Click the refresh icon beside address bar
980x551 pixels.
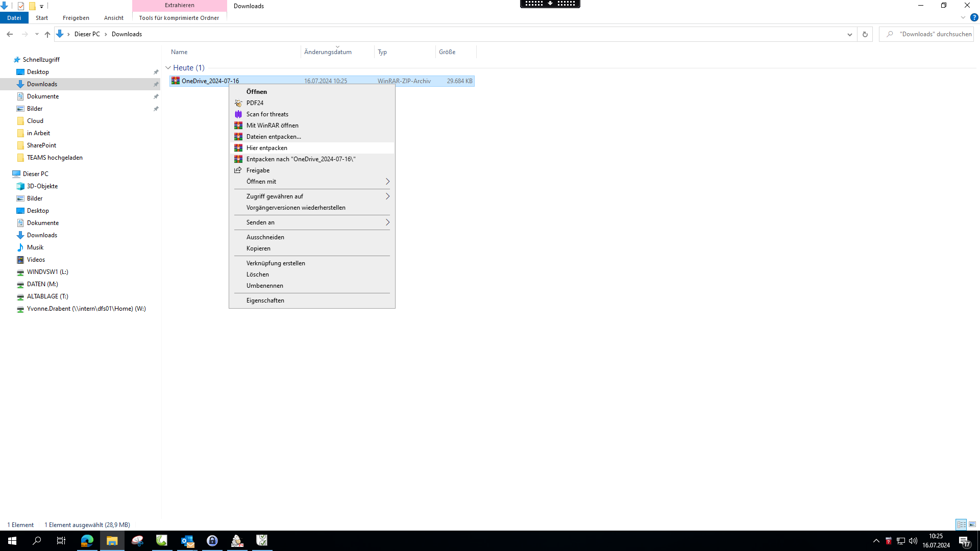click(x=865, y=34)
